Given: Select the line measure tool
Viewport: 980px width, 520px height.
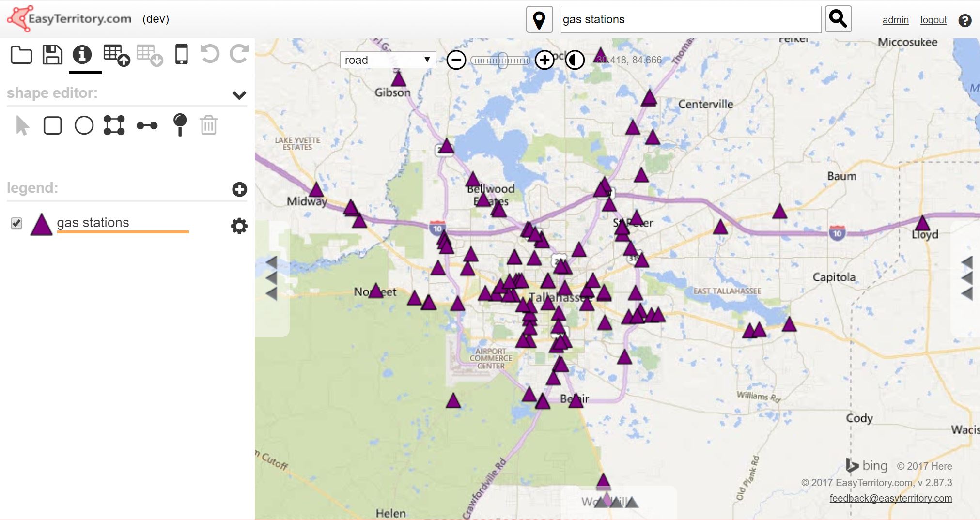Looking at the screenshot, I should 147,126.
